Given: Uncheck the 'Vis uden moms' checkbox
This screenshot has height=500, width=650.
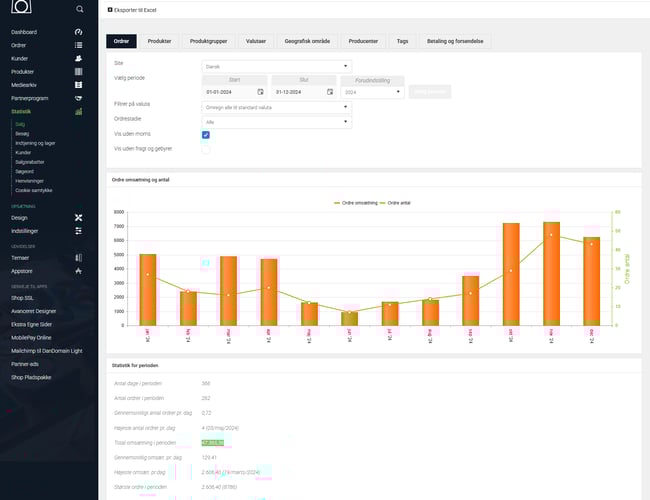Looking at the screenshot, I should point(206,134).
